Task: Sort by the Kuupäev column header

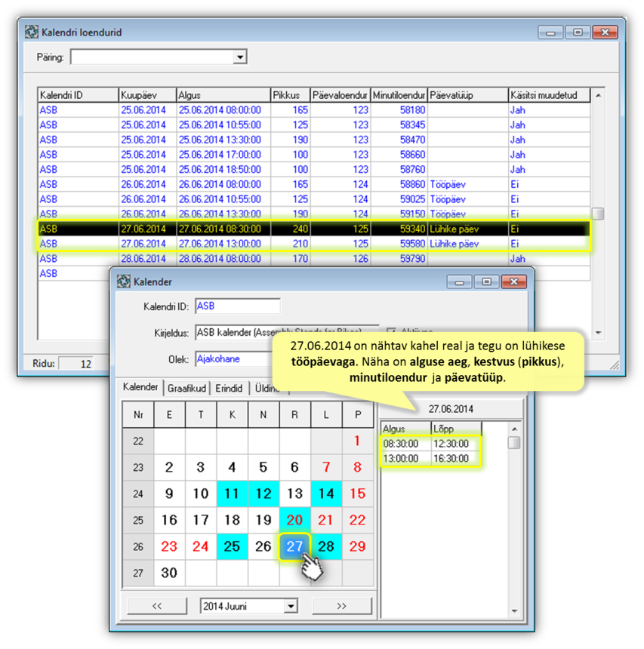Action: pos(147,95)
